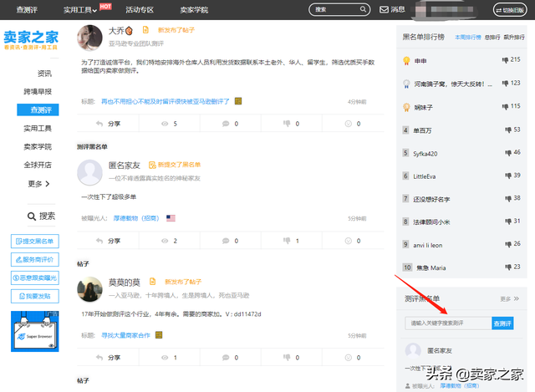The image size is (535, 392).
Task: Click the sidebar 搜索 magnifier icon
Action: point(32,216)
